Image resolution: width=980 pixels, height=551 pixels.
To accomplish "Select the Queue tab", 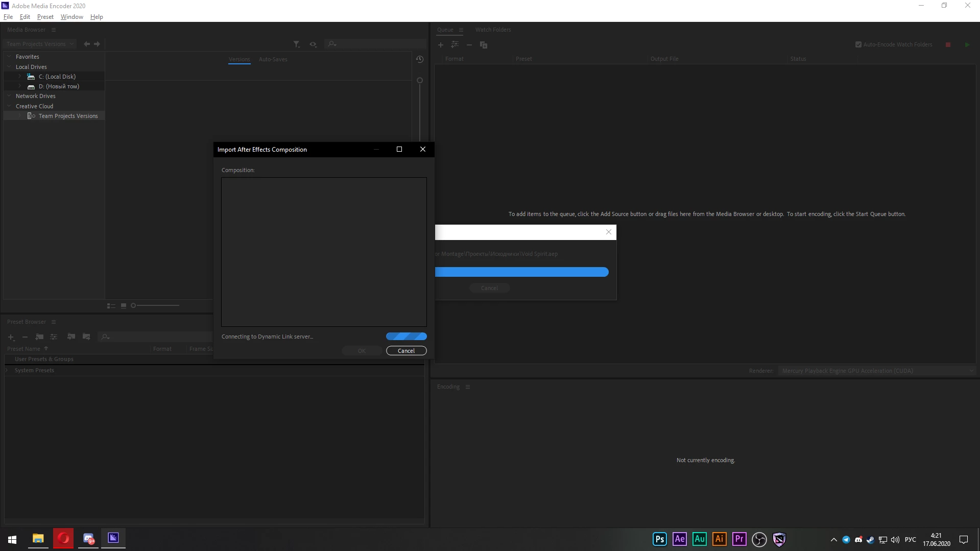I will coord(445,30).
